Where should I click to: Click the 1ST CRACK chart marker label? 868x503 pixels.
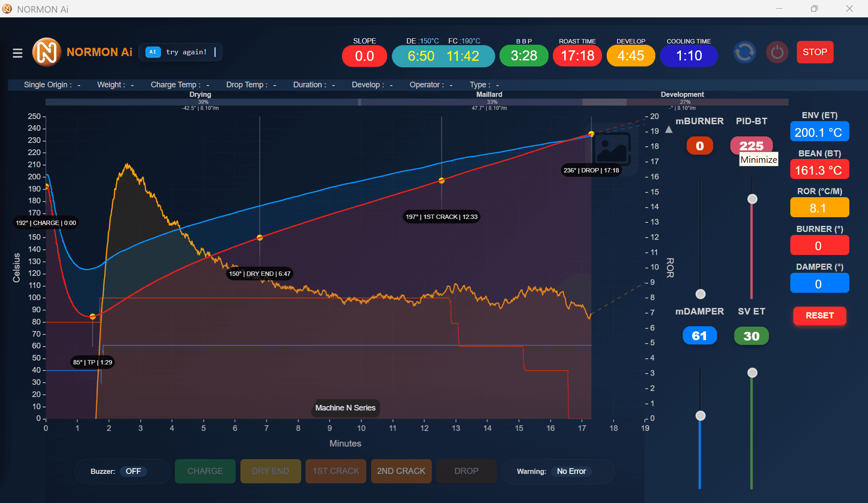coord(441,217)
